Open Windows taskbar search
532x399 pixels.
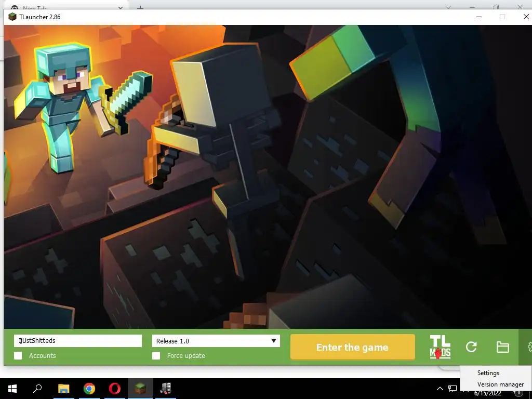coord(37,389)
